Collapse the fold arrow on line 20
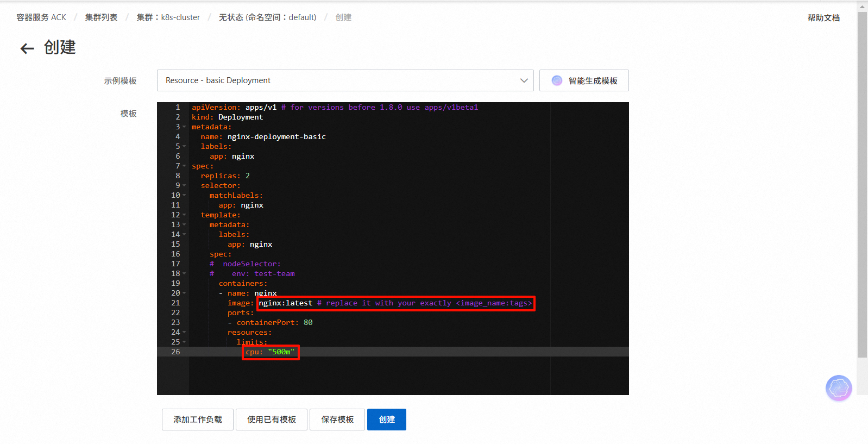 coord(184,293)
